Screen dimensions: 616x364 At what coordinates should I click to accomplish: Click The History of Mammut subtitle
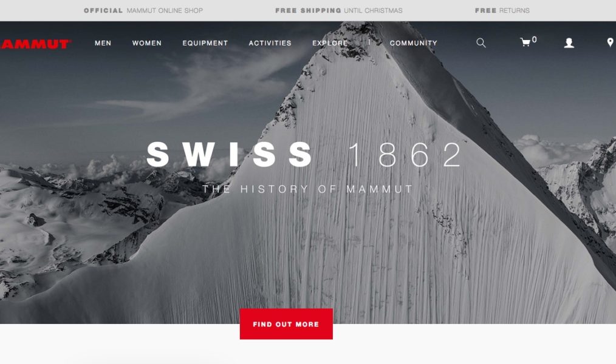pos(307,189)
